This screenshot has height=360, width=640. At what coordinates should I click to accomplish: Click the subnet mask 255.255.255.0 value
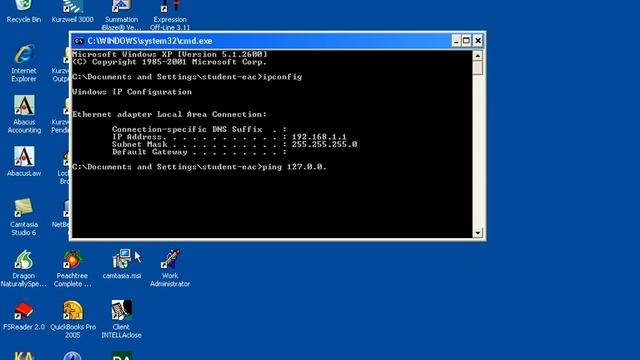pyautogui.click(x=324, y=144)
